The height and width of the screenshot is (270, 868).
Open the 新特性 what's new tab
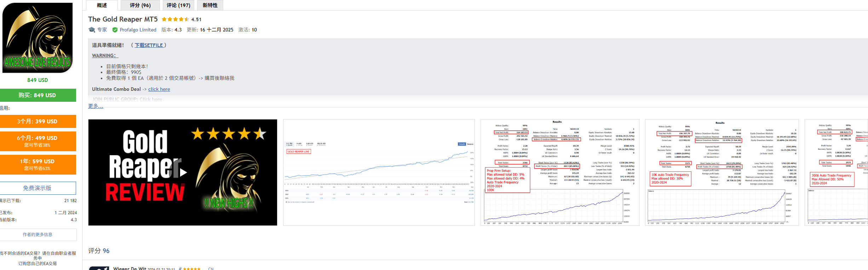(x=210, y=5)
